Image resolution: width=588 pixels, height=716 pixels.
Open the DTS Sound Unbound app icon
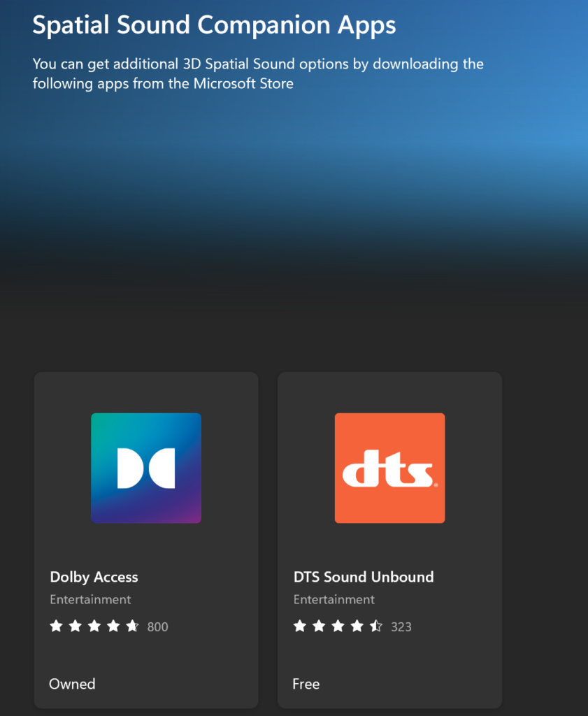[389, 468]
